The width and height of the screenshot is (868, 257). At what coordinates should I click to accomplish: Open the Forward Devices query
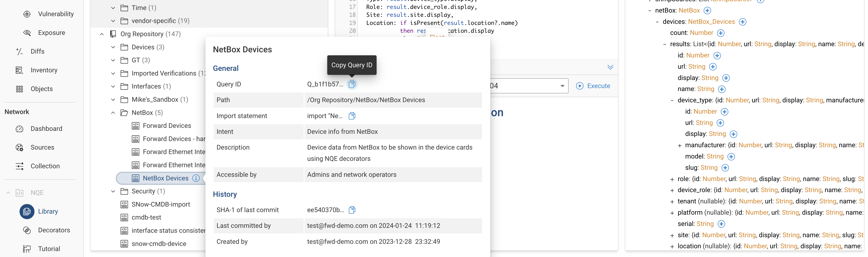click(x=167, y=126)
